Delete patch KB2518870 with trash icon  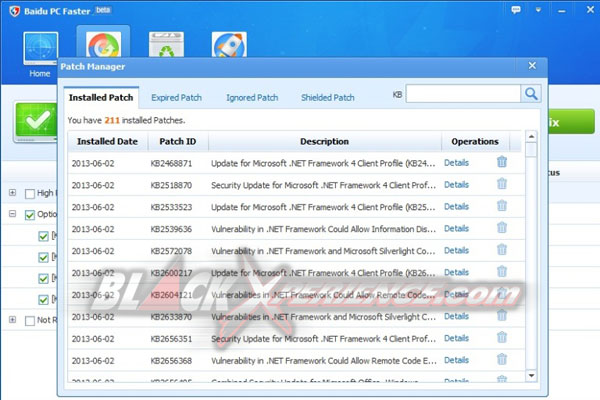point(502,184)
